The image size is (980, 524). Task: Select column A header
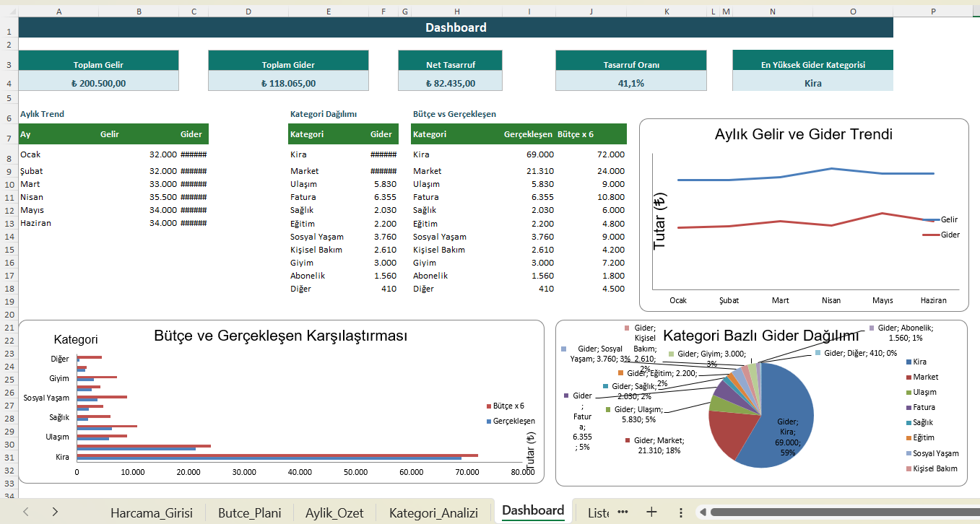point(58,11)
